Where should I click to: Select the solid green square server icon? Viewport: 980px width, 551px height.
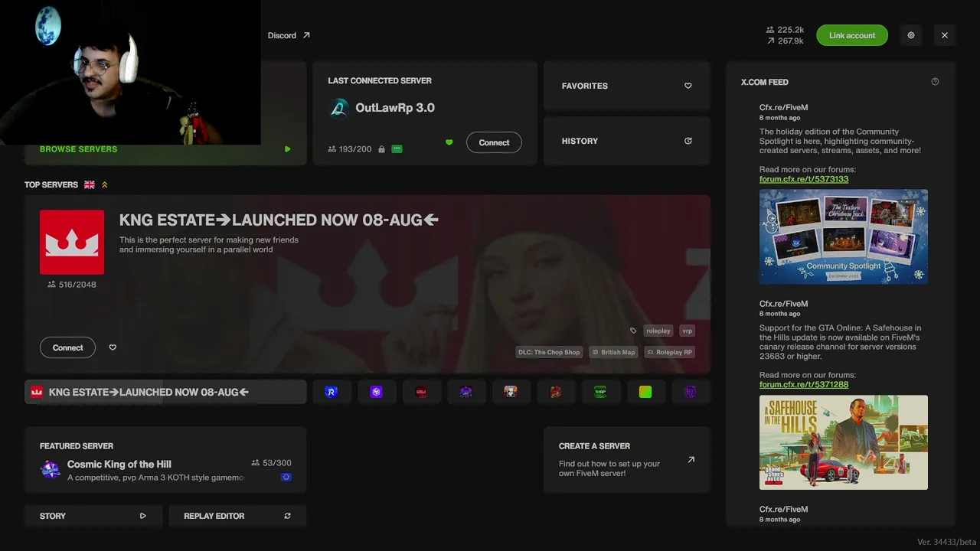point(645,392)
